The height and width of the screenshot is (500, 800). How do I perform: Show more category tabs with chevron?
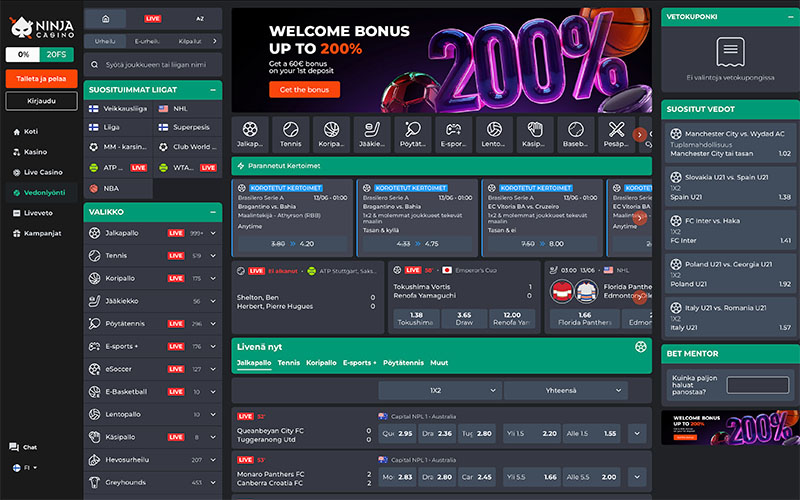point(214,41)
